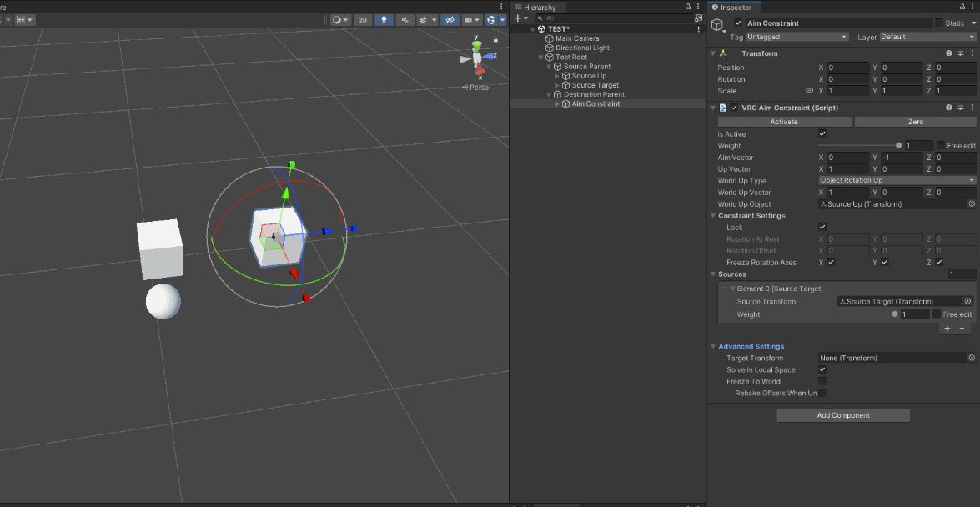Click the green Y axis cone on orientation gizmo
Screen dimensions: 980x507
pos(477,45)
